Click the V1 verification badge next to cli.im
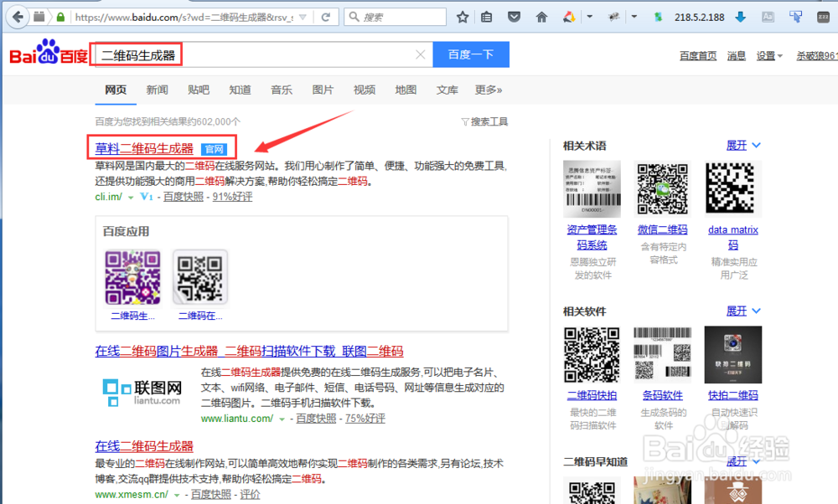 click(147, 197)
